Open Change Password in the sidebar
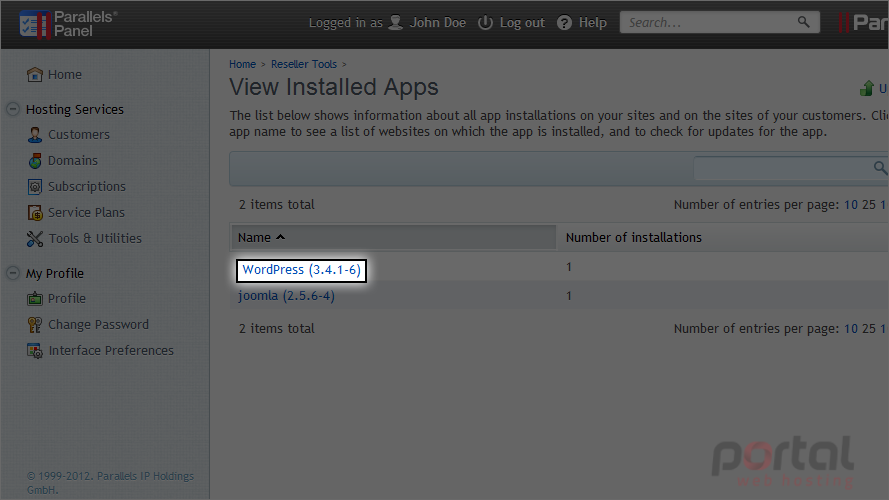 pos(99,325)
